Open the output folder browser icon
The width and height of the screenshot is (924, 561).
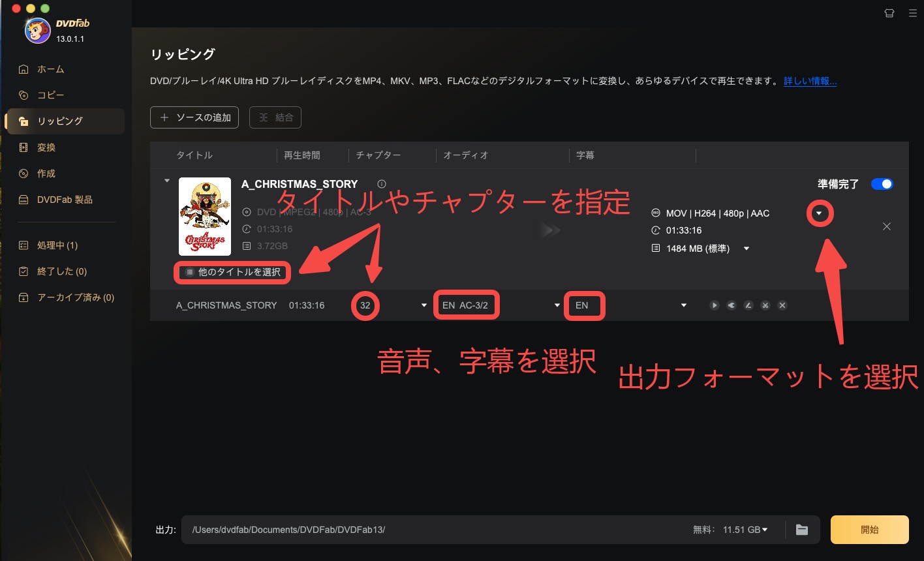pos(802,530)
